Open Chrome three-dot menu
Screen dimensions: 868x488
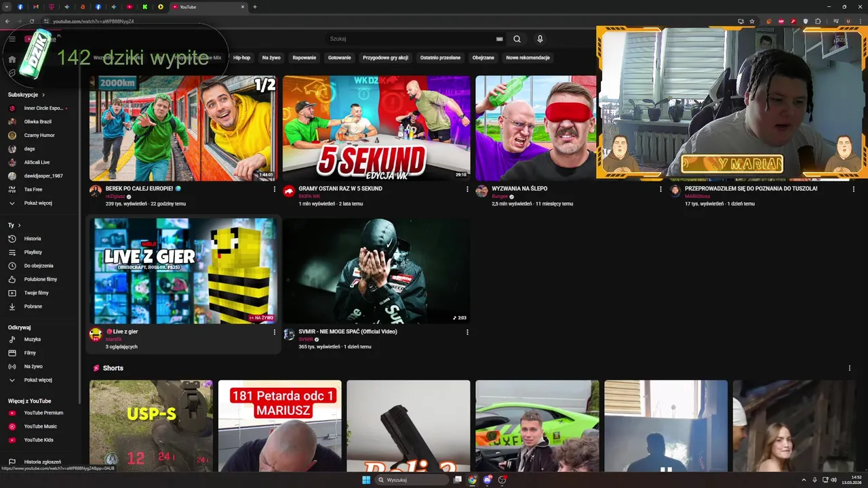(x=860, y=21)
